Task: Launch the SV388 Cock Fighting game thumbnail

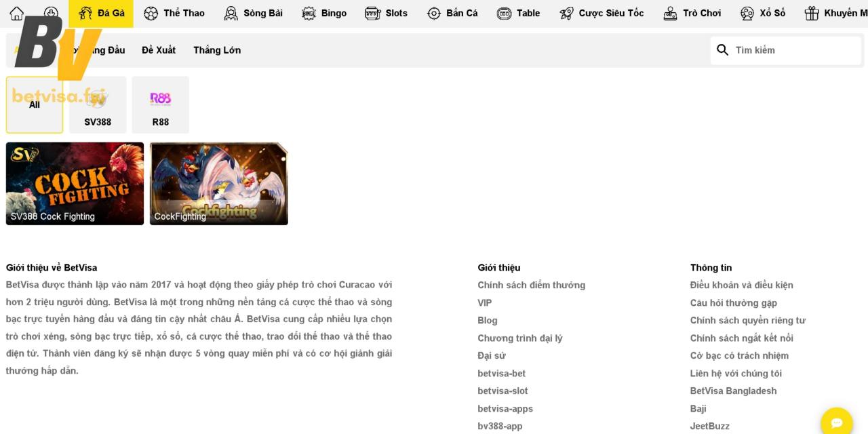Action: [75, 183]
